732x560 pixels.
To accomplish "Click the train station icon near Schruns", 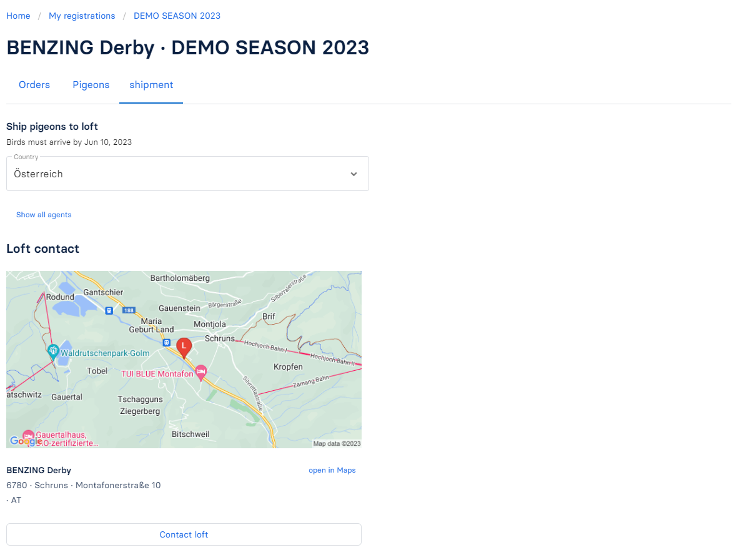I will click(x=167, y=343).
